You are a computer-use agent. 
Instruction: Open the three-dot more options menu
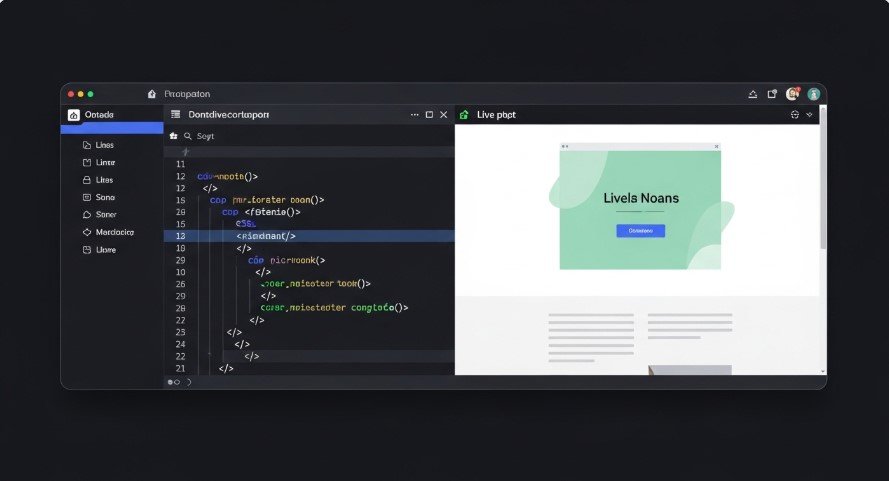pos(414,115)
